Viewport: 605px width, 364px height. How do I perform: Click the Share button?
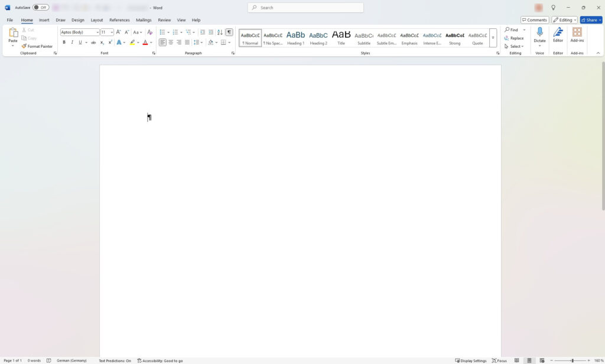tap(591, 20)
